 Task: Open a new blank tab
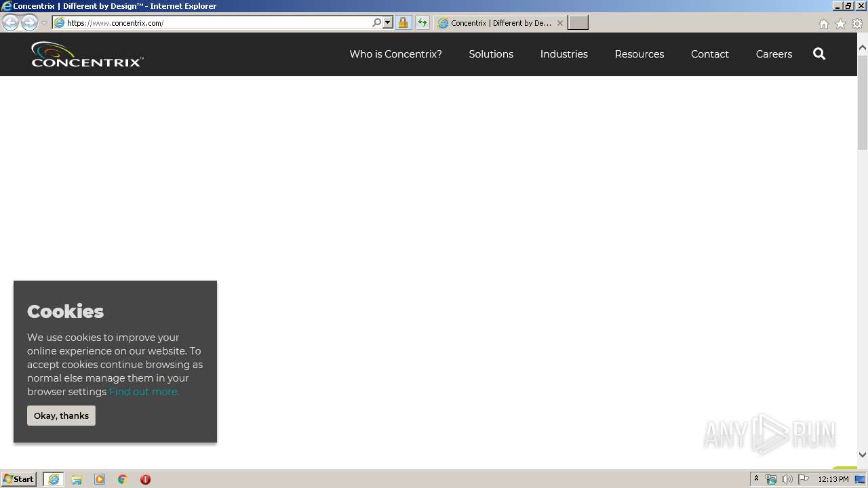578,22
